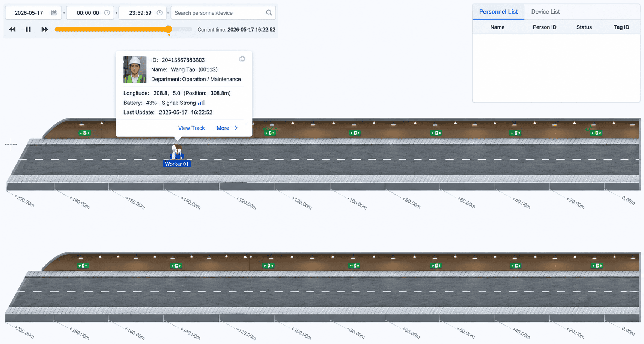Click the playback progress slider handle
The height and width of the screenshot is (344, 644).
pyautogui.click(x=169, y=29)
